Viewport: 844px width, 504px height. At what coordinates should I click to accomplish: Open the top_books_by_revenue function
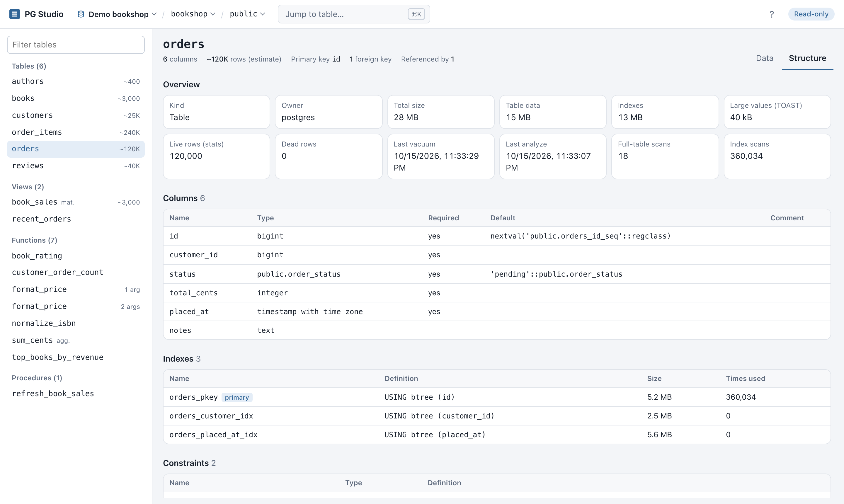[x=76, y=357]
